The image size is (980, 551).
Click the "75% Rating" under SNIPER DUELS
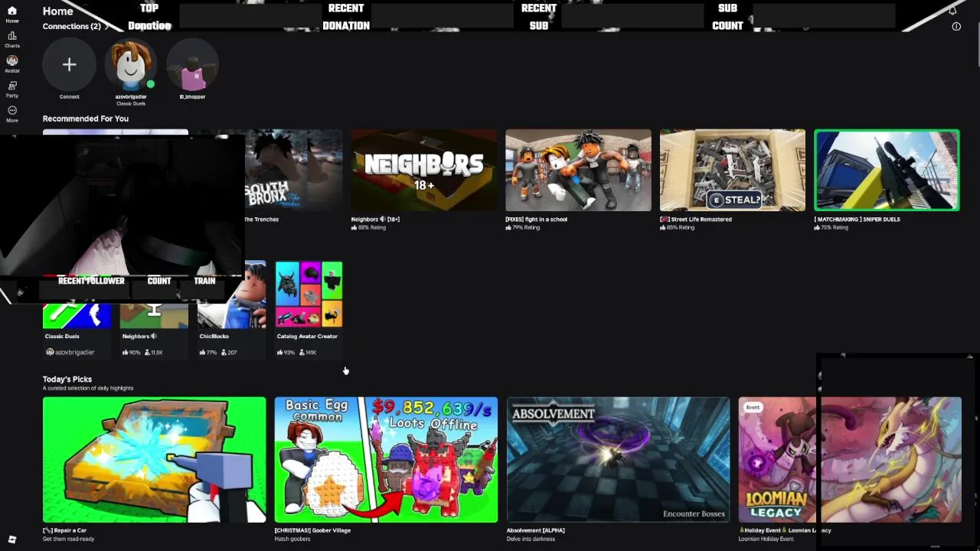831,227
